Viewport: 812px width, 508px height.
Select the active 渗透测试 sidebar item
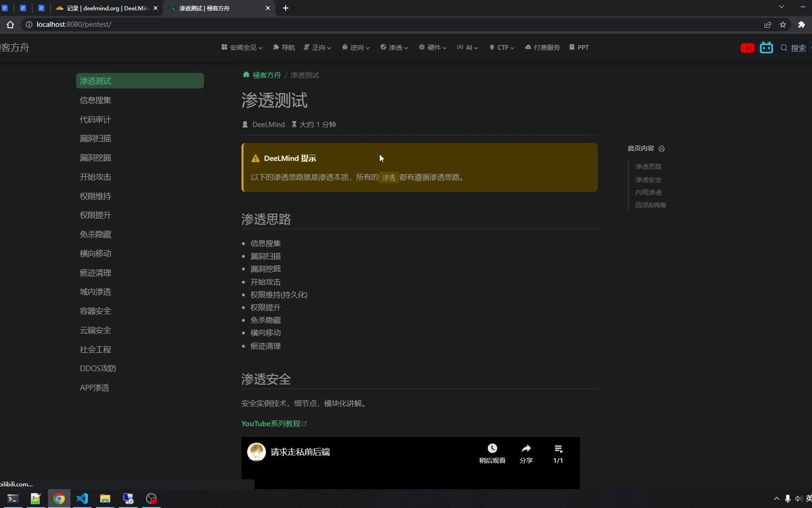pyautogui.click(x=140, y=81)
